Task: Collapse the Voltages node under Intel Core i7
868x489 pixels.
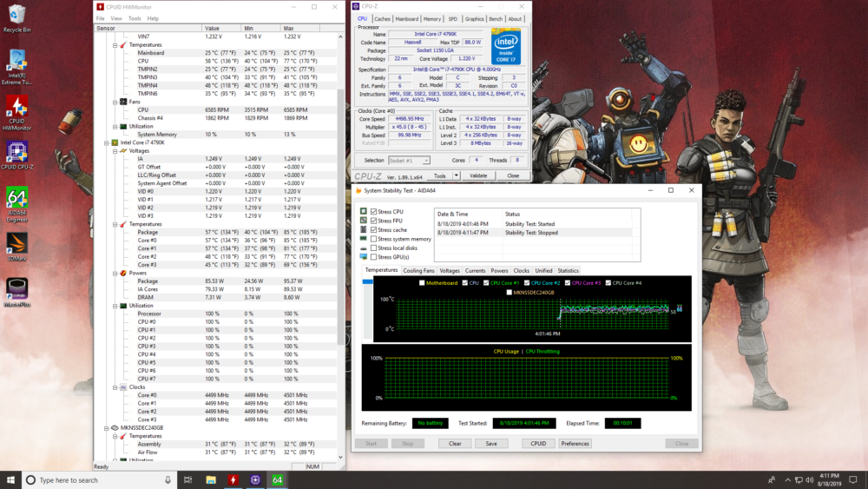Action: click(x=115, y=150)
